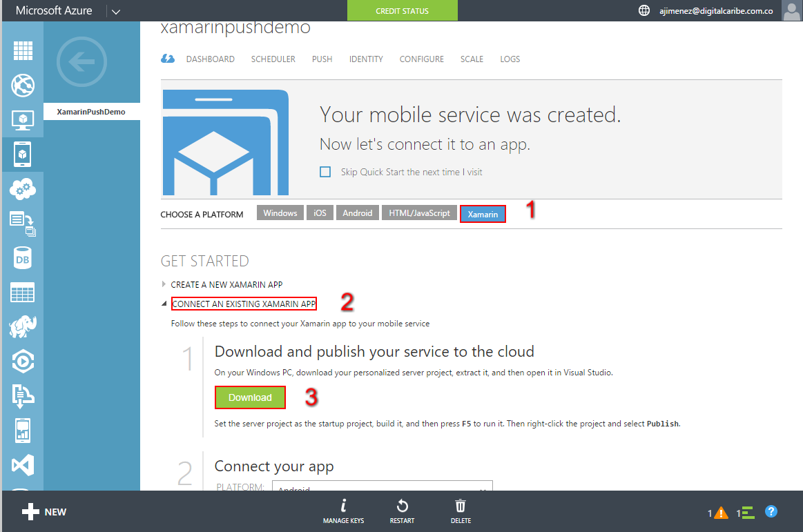Click the globe language icon
803x532 pixels.
click(x=644, y=10)
